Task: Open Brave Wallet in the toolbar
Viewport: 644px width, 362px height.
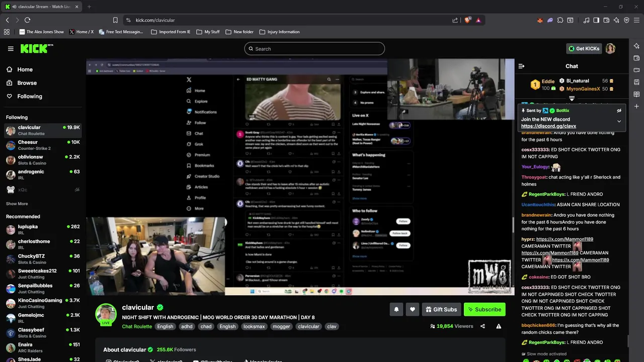Action: 606,20
